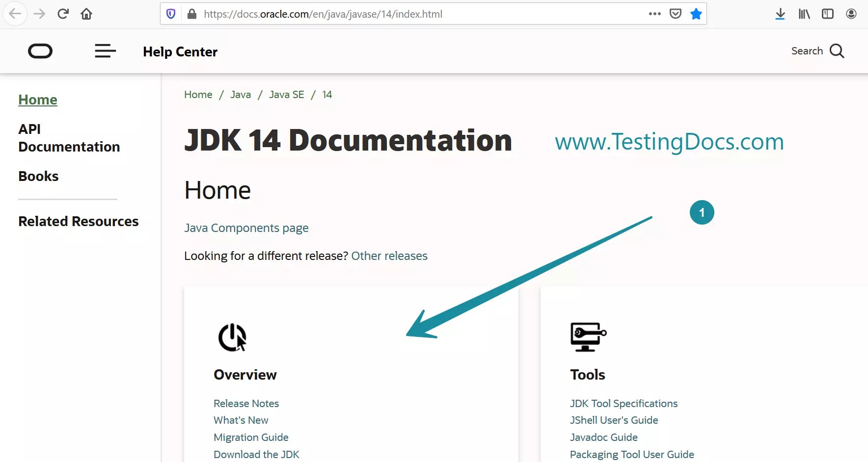Viewport: 868px width, 462px height.
Task: Open the hamburger navigation menu
Action: (x=105, y=51)
